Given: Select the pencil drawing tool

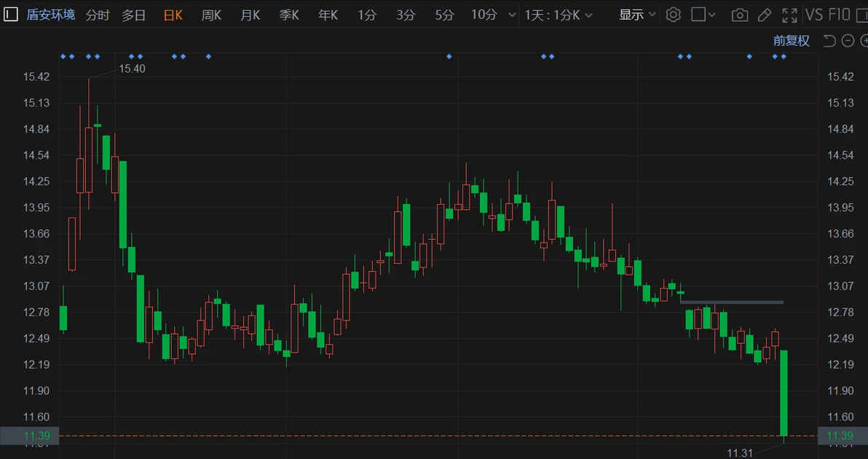Looking at the screenshot, I should point(764,15).
